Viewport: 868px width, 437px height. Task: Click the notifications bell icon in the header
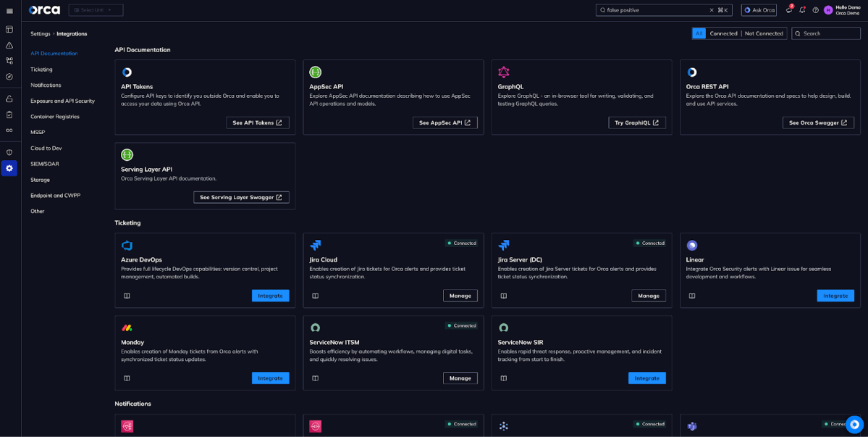[801, 9]
